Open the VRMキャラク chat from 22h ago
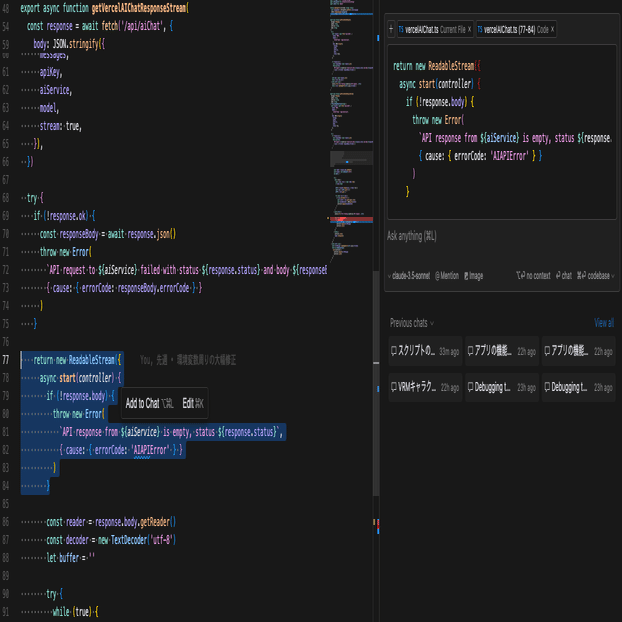The image size is (622, 622). click(425, 387)
